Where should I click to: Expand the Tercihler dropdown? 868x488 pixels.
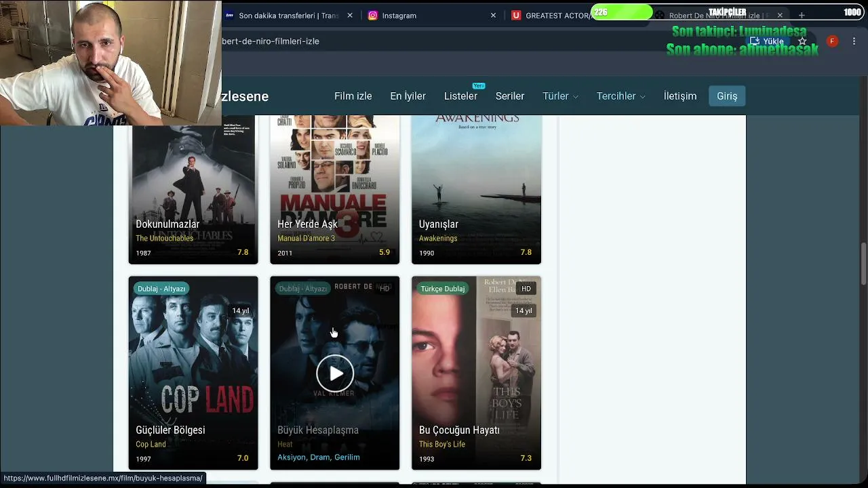pos(620,96)
